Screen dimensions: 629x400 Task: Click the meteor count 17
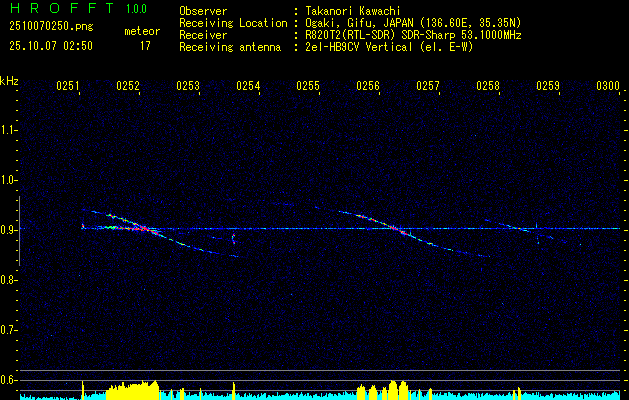[x=145, y=46]
